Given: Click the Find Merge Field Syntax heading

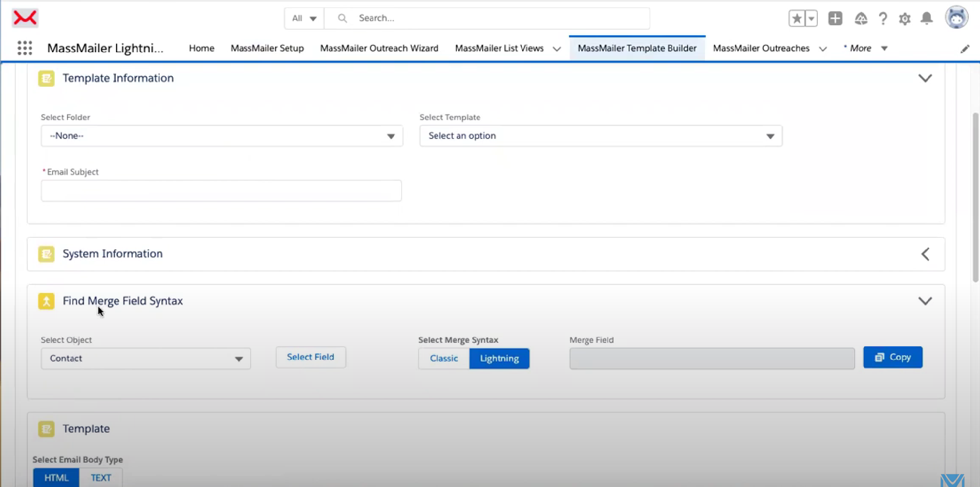Looking at the screenshot, I should pos(123,301).
